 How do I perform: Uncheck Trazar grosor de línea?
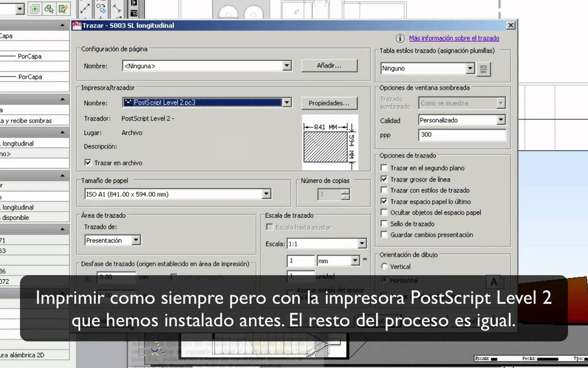point(384,179)
